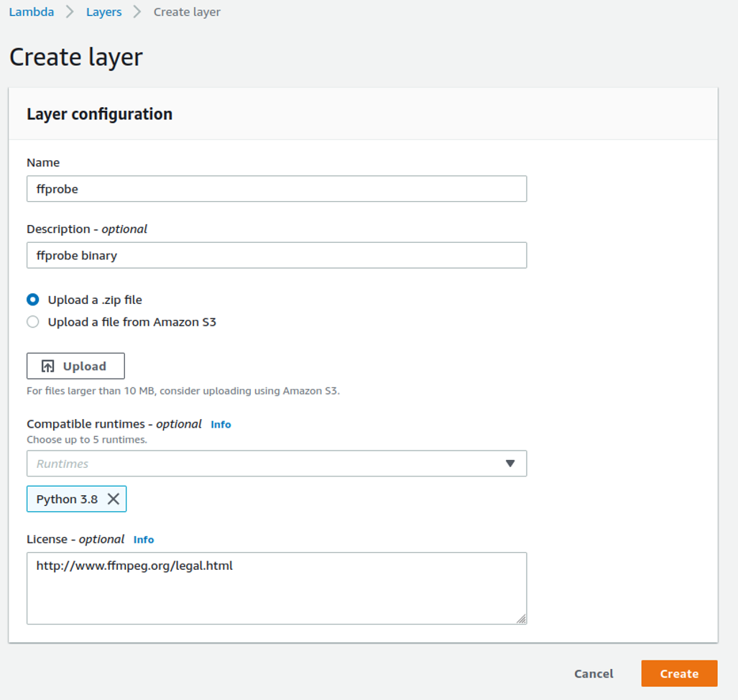The image size is (738, 700).
Task: Select the Name field containing ffprobe
Action: coord(277,188)
